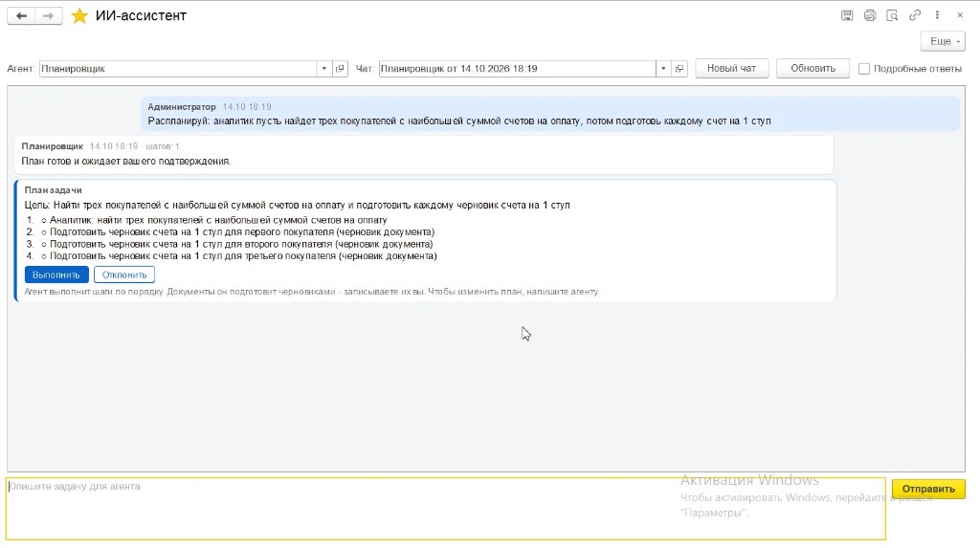
Task: Click the Цель line of the plan
Action: pos(297,205)
